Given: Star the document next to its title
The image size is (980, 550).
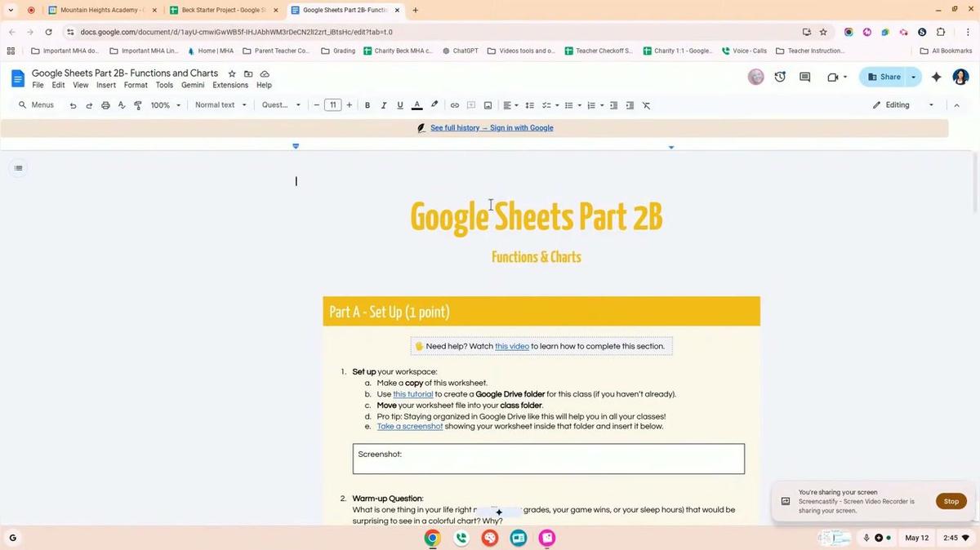Looking at the screenshot, I should click(x=232, y=73).
